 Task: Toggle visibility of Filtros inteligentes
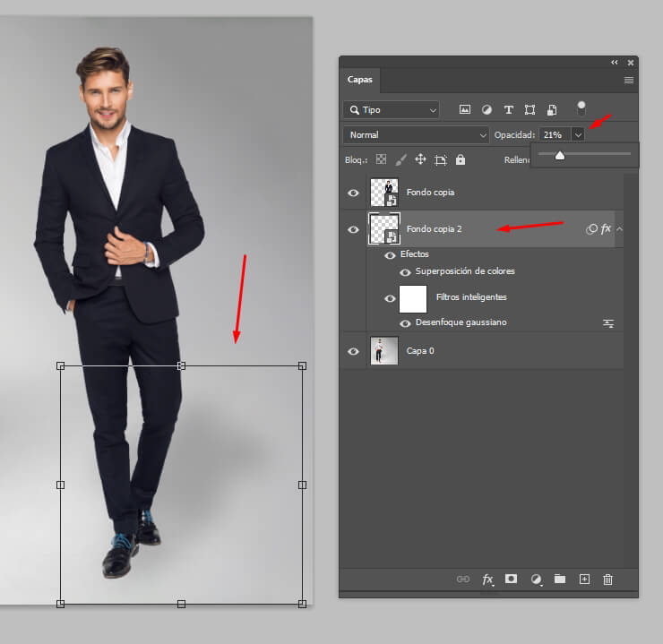(x=390, y=299)
